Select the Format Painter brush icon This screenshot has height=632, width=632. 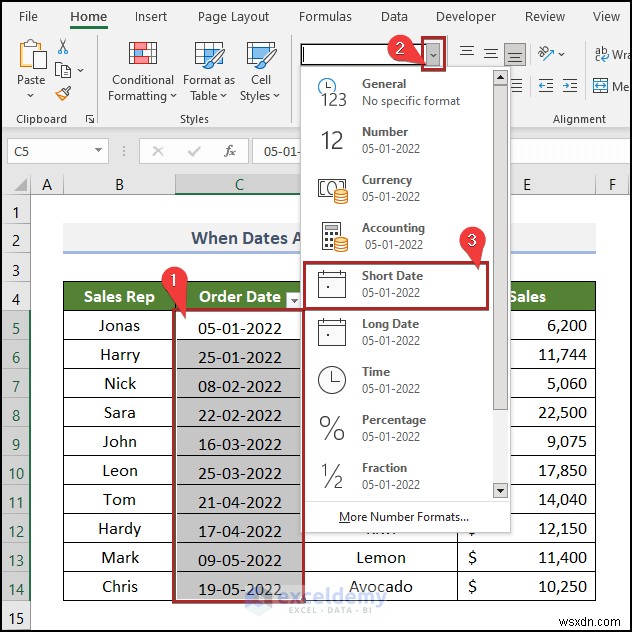(63, 94)
